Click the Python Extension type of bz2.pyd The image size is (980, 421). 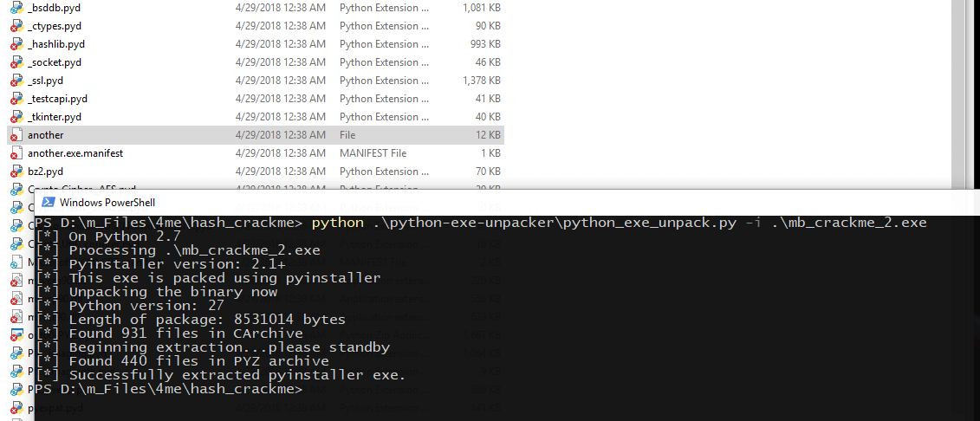(x=385, y=172)
